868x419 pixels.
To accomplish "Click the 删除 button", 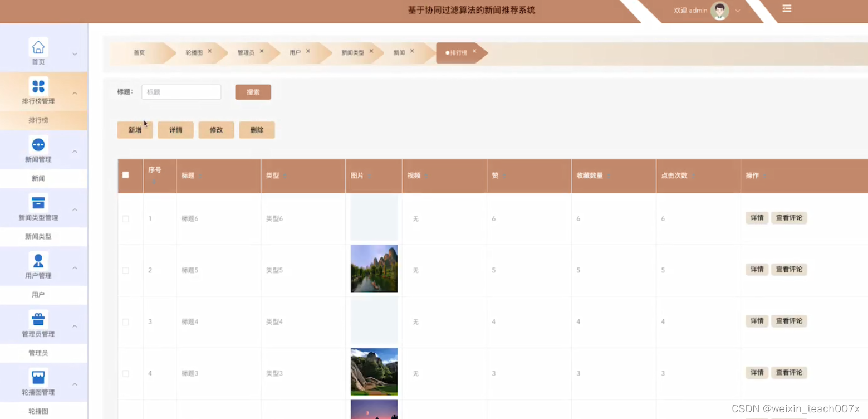I will click(257, 130).
